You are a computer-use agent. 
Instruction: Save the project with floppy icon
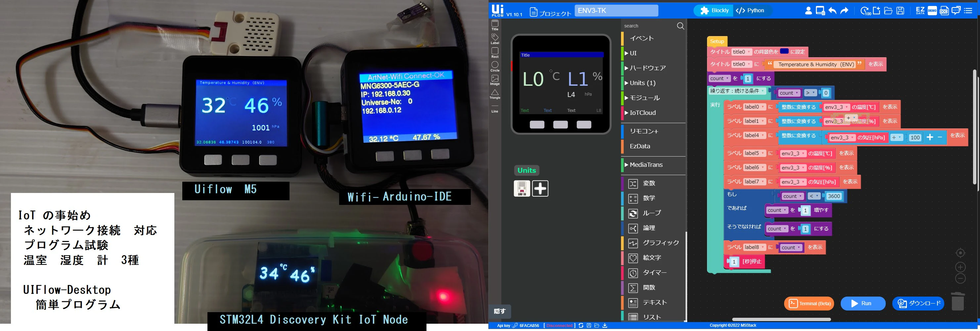pyautogui.click(x=900, y=11)
